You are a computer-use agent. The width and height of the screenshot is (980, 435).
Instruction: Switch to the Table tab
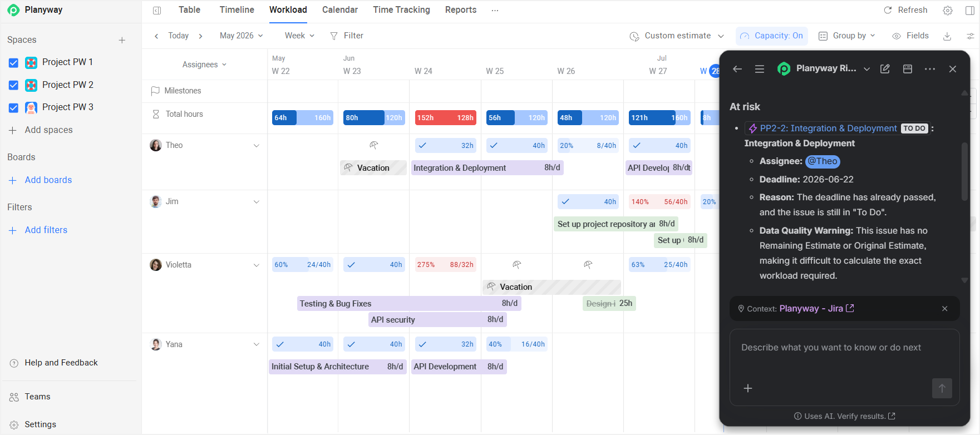[189, 10]
